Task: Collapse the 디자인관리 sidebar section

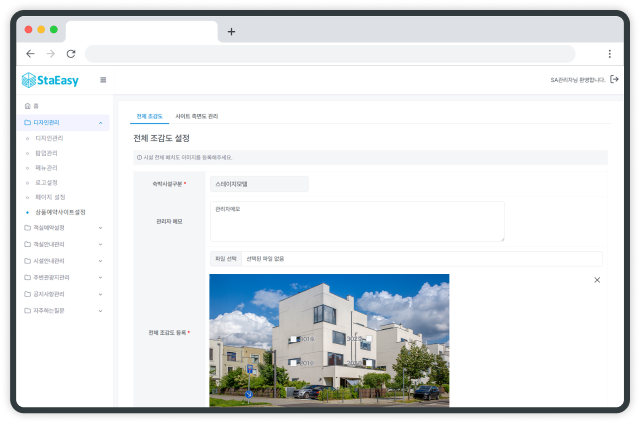Action: coord(101,122)
